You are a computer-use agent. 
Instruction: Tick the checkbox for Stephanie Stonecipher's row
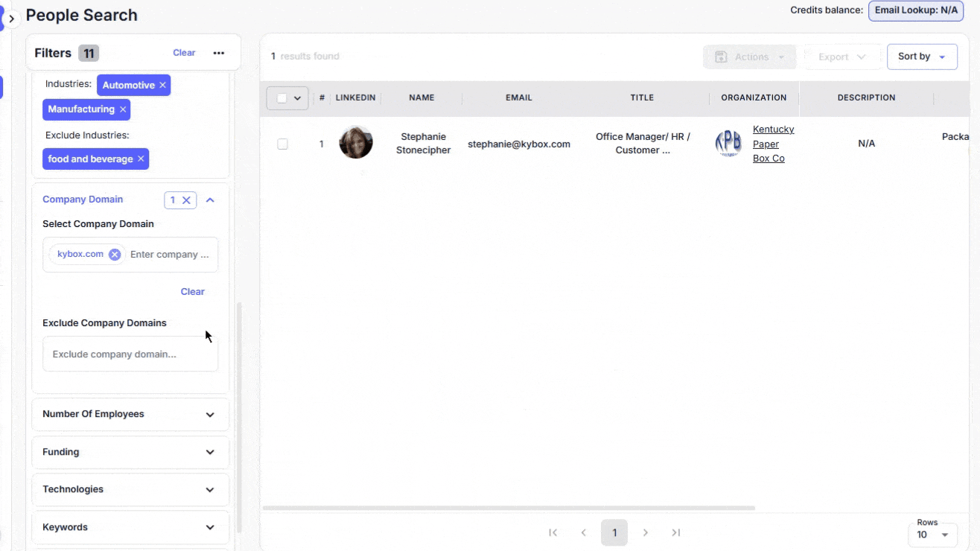[x=282, y=144]
